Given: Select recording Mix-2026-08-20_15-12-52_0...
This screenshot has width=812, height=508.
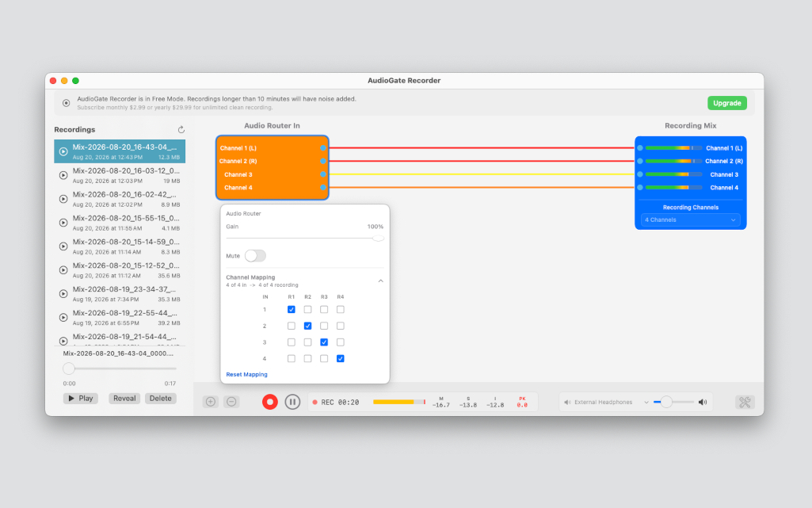Looking at the screenshot, I should tap(120, 270).
